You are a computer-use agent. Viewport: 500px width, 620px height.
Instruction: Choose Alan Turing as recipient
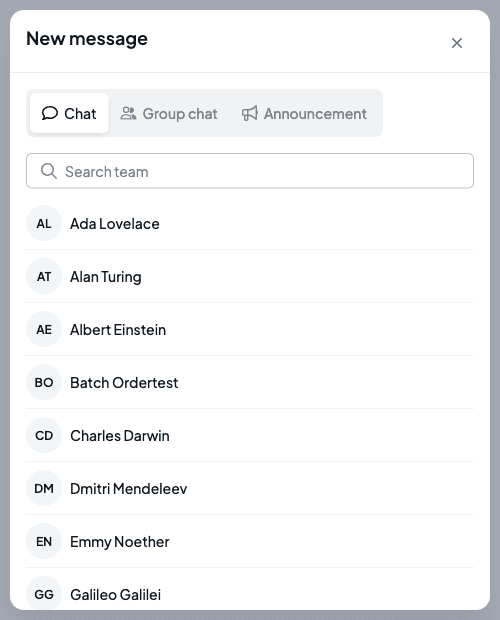click(250, 276)
